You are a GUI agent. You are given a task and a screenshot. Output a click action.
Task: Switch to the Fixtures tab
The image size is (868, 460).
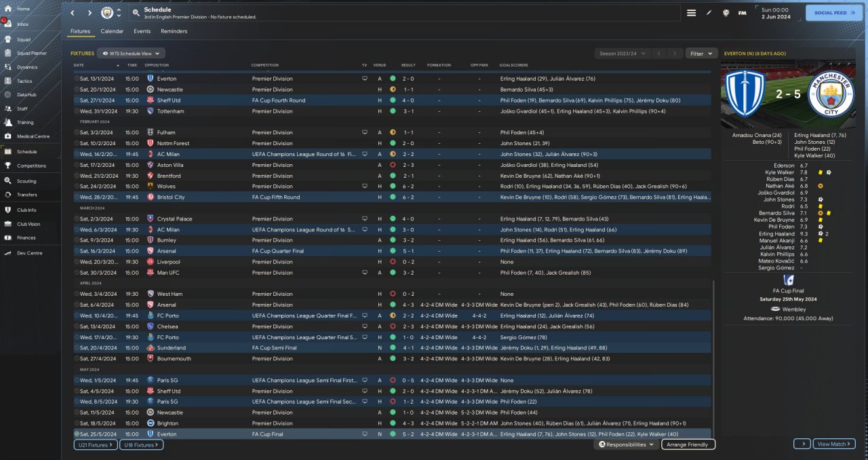[x=80, y=31]
